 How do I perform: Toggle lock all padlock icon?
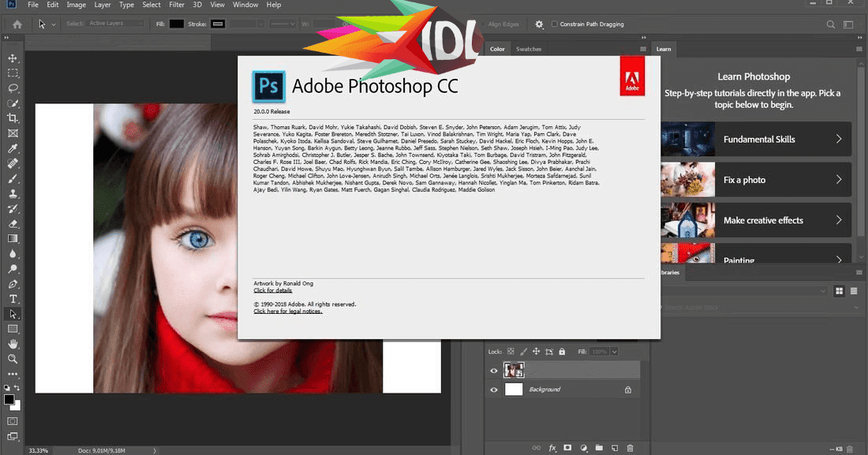[x=562, y=352]
